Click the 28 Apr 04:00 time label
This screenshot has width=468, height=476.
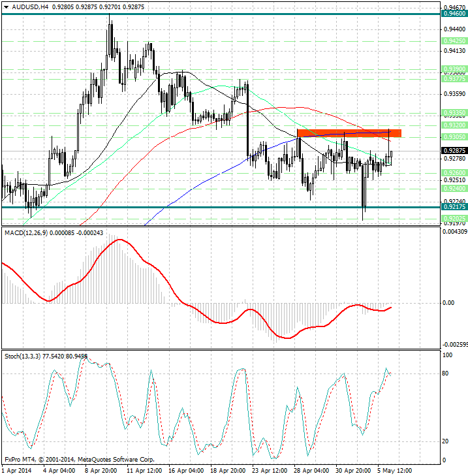[311, 471]
